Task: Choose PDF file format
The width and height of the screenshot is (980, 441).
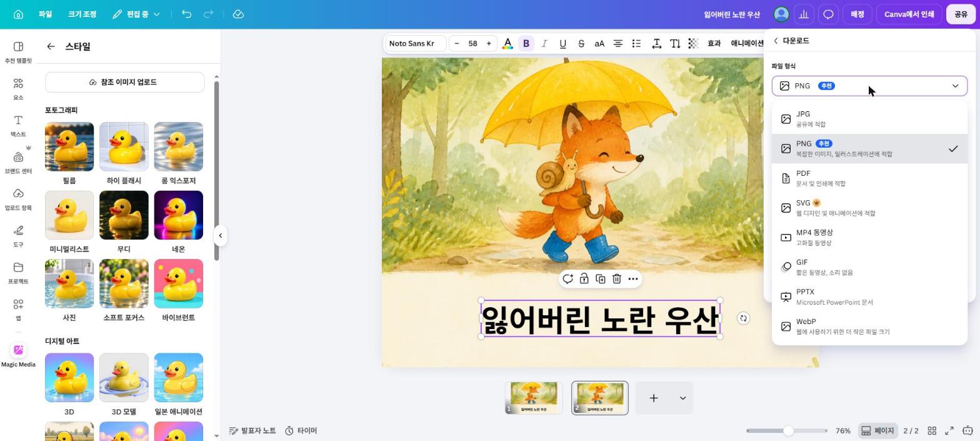Action: 869,178
